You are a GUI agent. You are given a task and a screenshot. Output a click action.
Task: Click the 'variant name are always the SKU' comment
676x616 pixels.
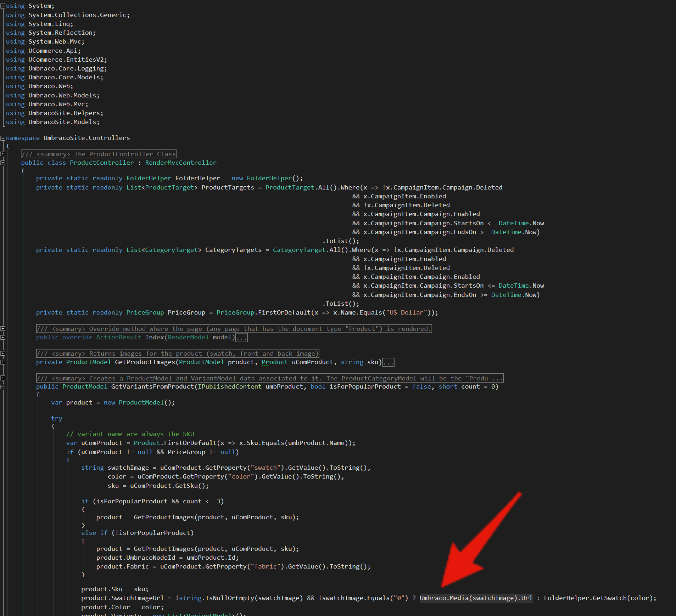click(x=130, y=434)
